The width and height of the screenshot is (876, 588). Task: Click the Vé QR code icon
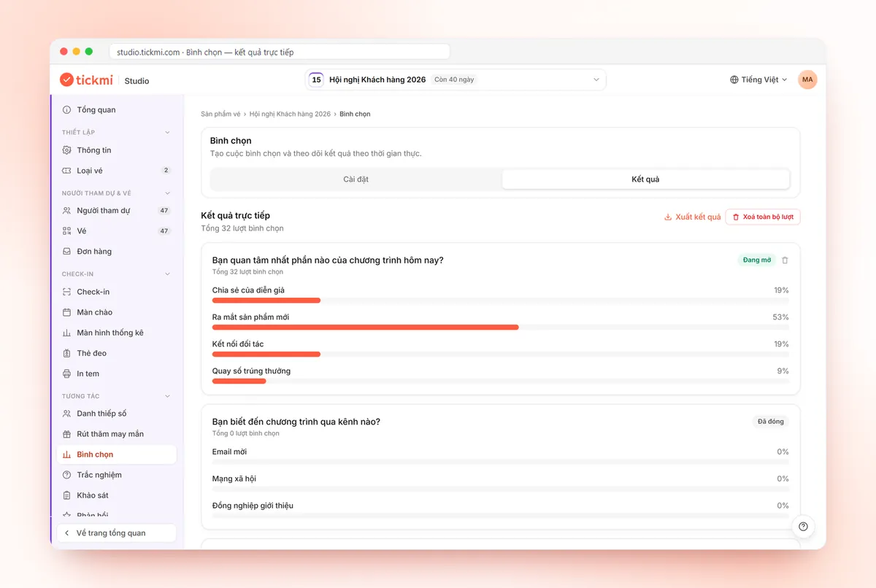click(x=67, y=231)
